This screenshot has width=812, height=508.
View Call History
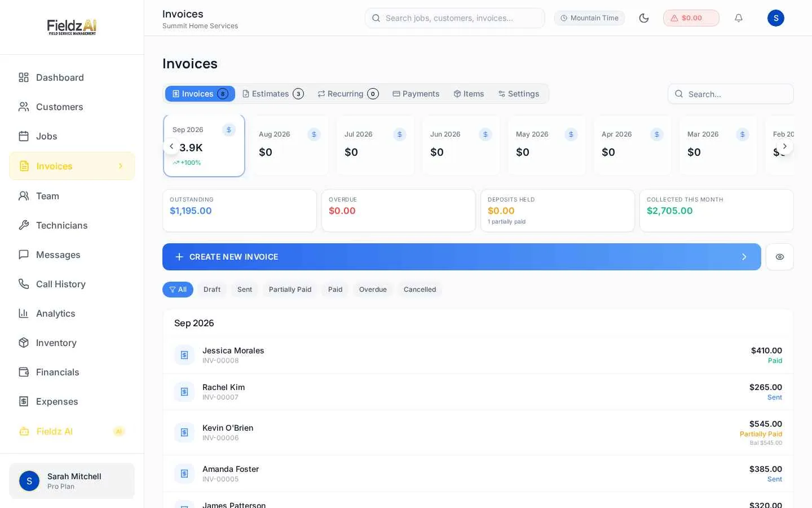[x=72, y=284]
